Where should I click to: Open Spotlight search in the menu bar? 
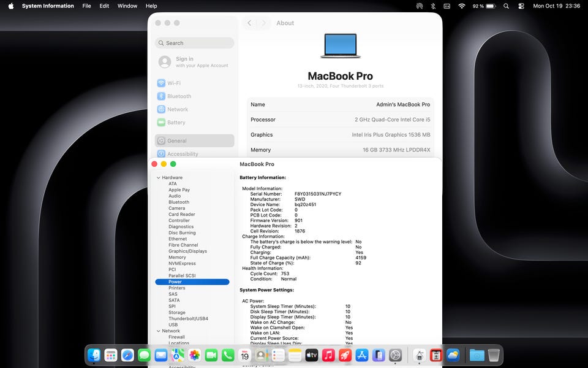507,6
